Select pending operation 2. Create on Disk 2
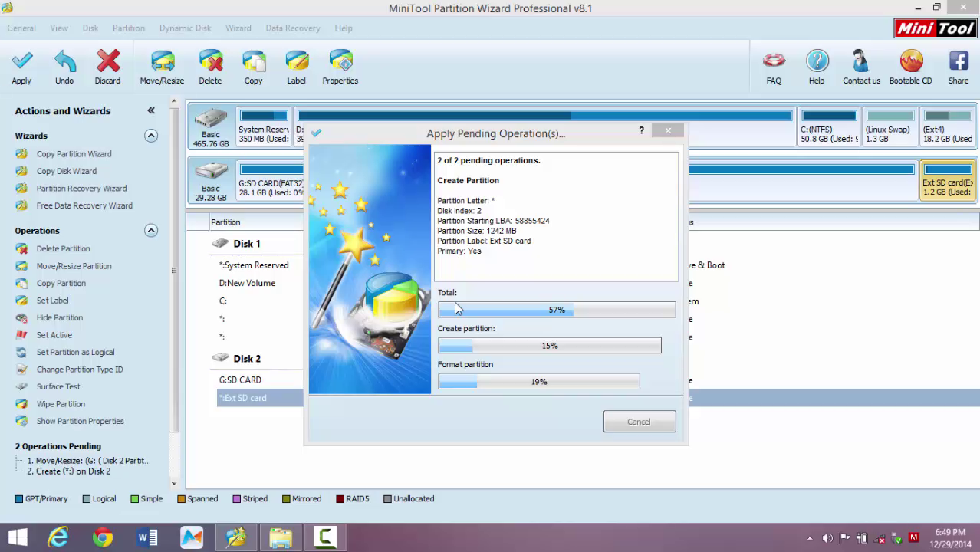Image resolution: width=980 pixels, height=552 pixels. click(x=69, y=472)
